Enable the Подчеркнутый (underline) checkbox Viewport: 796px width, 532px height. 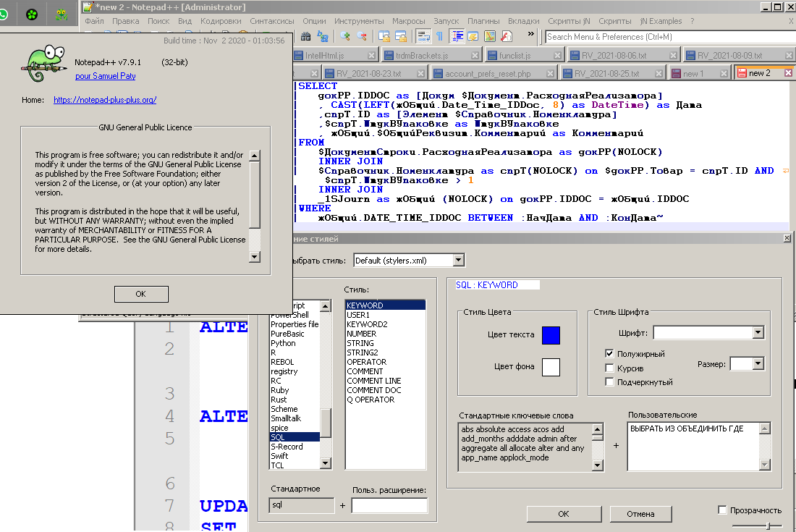coord(610,381)
